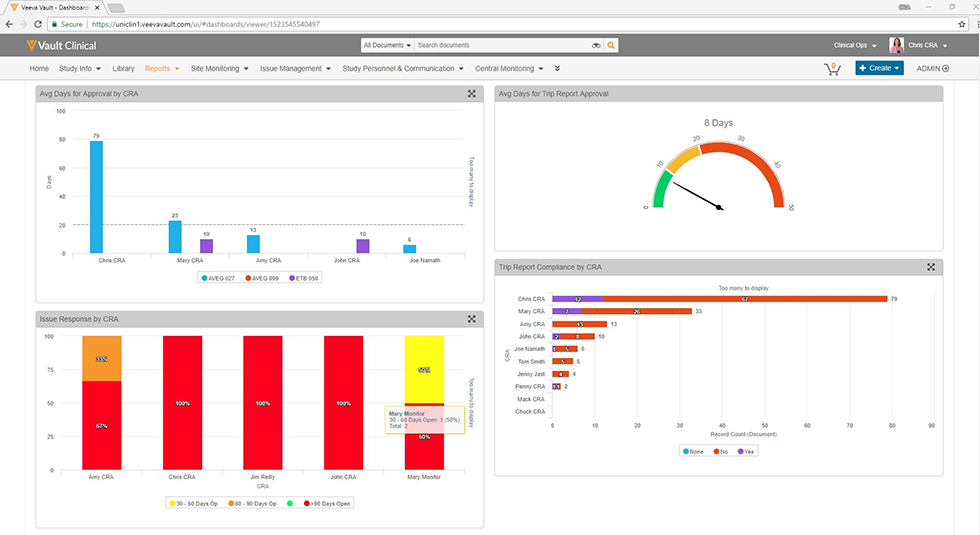Toggle the >90 Days Open legend entry
This screenshot has height=535, width=980.
pyautogui.click(x=331, y=503)
